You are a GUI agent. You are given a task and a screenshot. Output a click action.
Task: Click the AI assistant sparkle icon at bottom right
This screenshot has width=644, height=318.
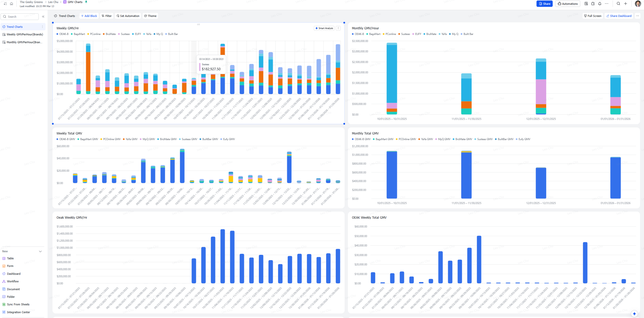[634, 314]
